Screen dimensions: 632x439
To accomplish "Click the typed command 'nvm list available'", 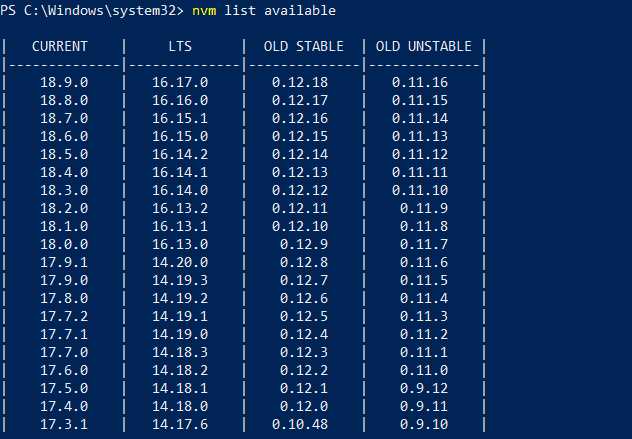I will click(264, 10).
